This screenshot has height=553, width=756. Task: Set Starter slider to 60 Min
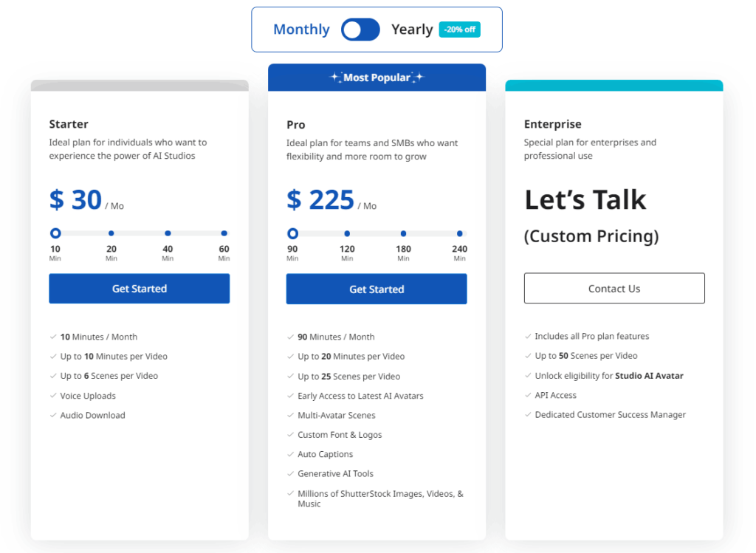coord(224,233)
